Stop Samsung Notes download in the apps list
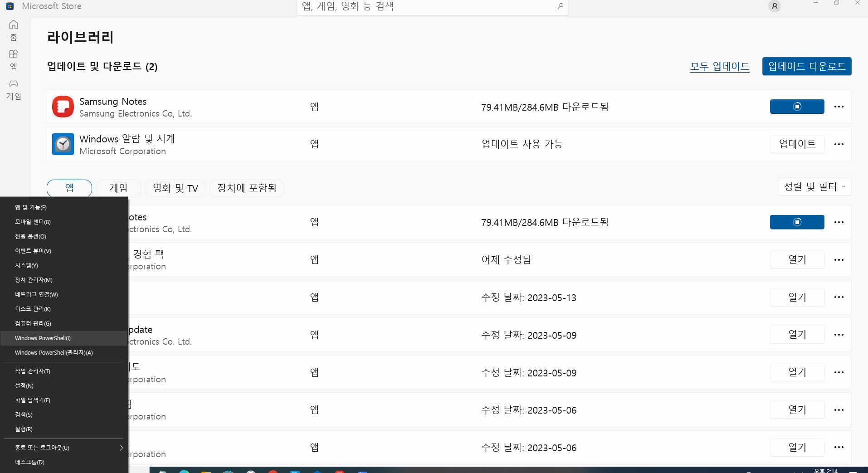This screenshot has width=868, height=473. (x=797, y=222)
